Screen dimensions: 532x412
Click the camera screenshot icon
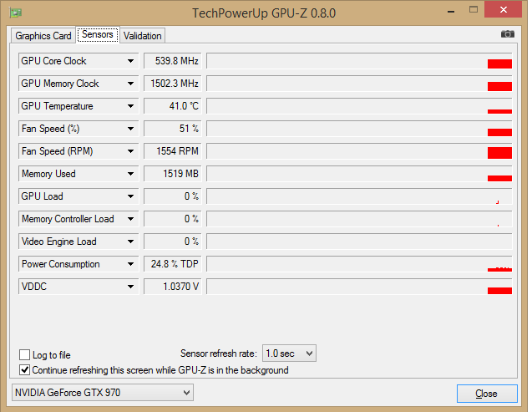point(507,34)
